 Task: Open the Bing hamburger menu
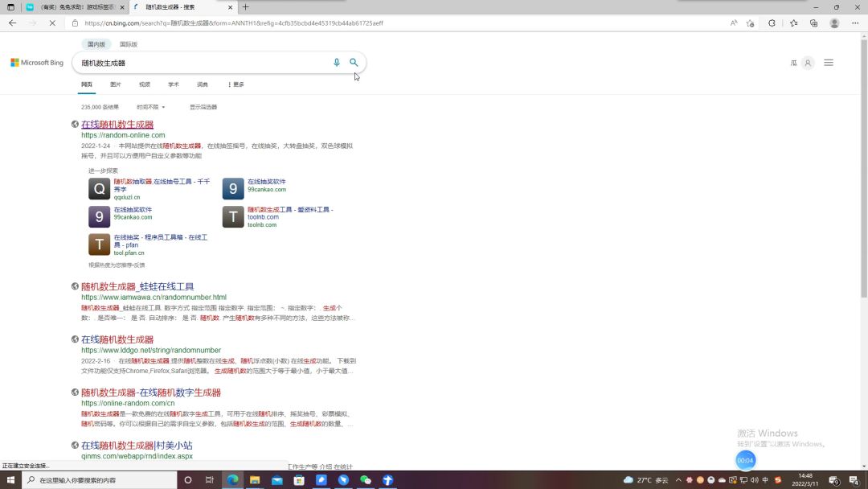pos(829,63)
